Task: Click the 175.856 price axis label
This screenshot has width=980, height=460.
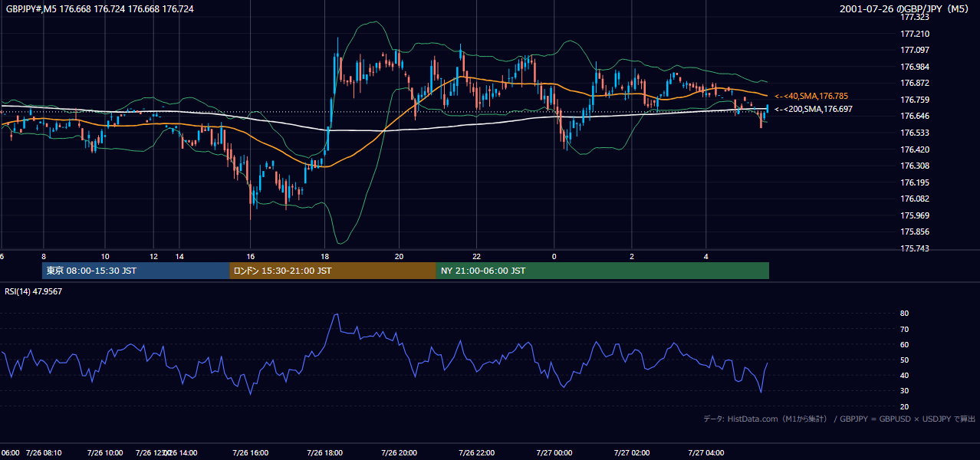Action: (x=914, y=232)
